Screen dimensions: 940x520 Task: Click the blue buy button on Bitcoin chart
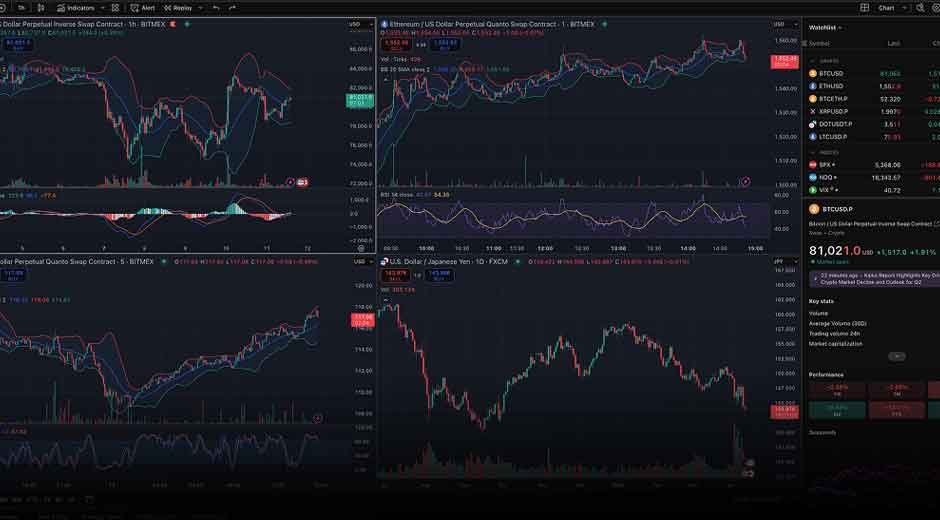click(x=18, y=44)
